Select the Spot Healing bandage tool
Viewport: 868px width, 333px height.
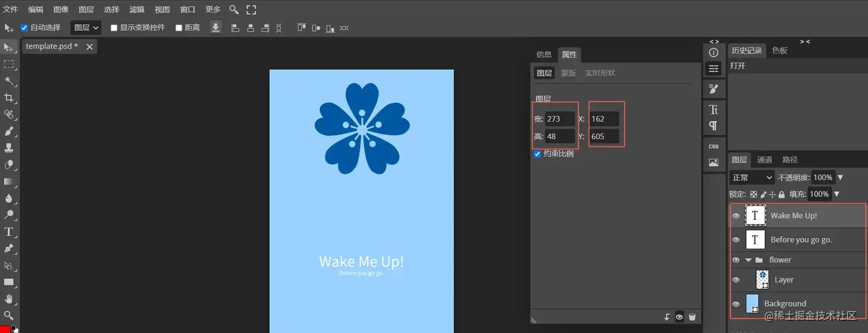coord(9,114)
